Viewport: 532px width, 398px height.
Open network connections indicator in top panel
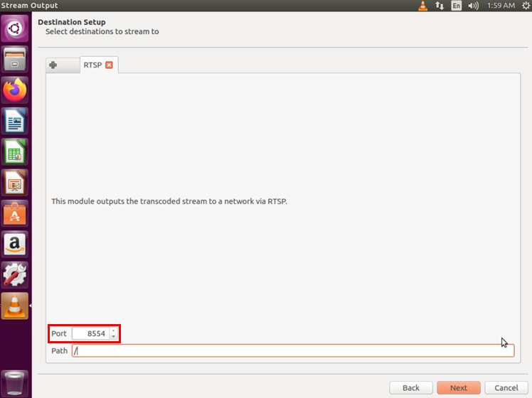[x=440, y=6]
